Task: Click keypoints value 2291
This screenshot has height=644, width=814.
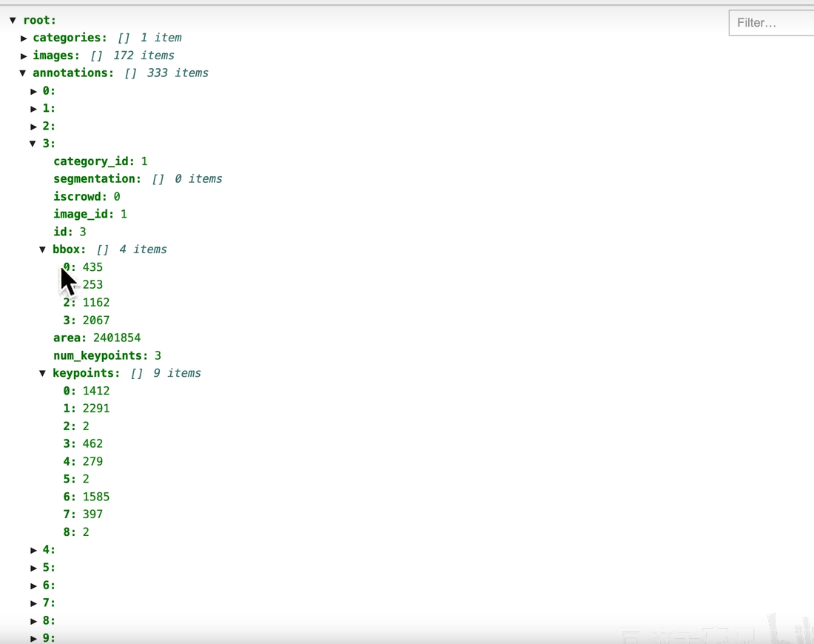Action: (96, 409)
